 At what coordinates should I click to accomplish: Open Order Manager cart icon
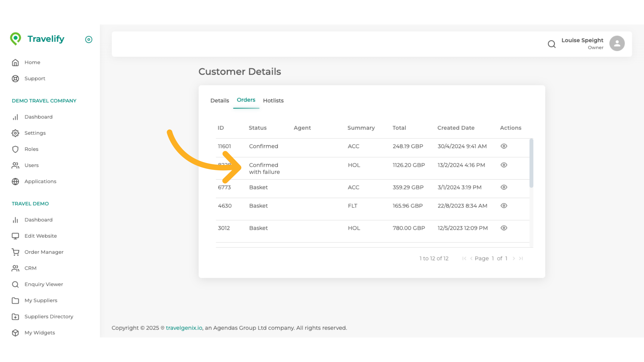15,252
